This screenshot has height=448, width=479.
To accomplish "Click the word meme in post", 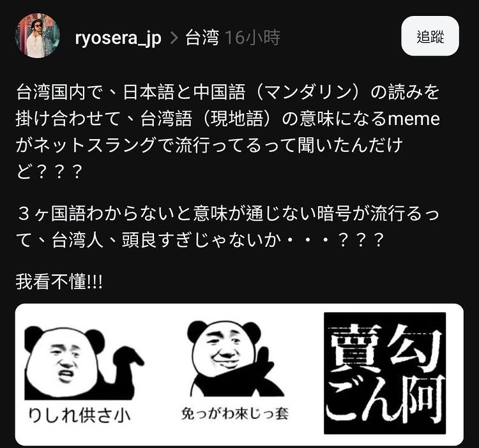I will (x=414, y=119).
